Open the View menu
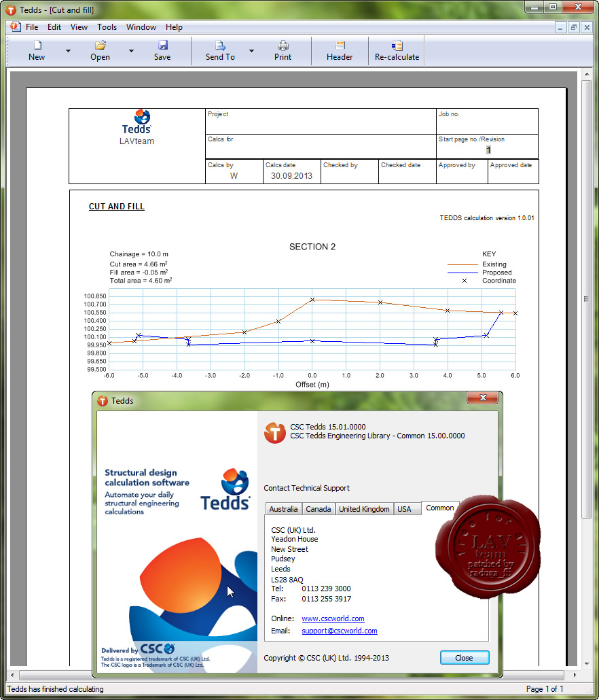This screenshot has width=599, height=700. (79, 27)
